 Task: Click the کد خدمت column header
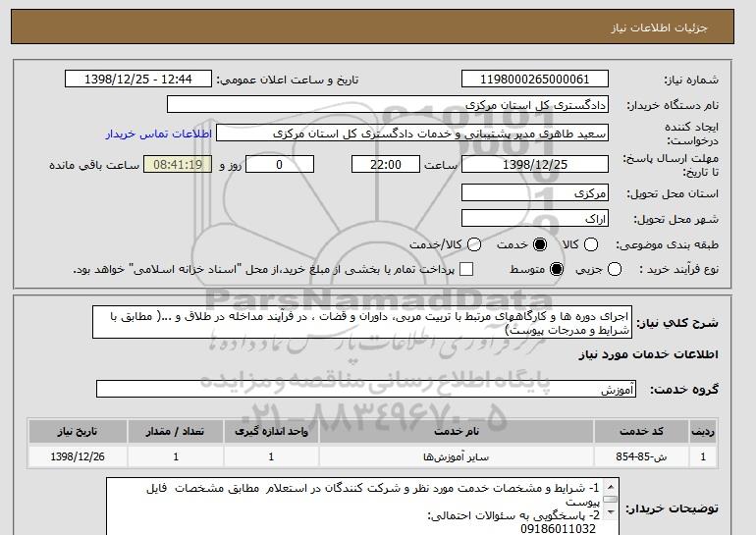[641, 431]
